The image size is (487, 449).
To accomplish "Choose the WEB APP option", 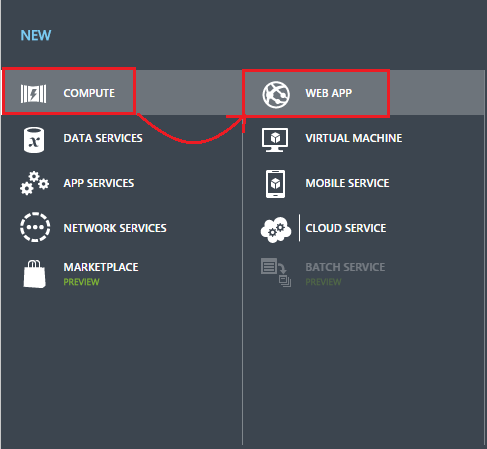I will 329,93.
